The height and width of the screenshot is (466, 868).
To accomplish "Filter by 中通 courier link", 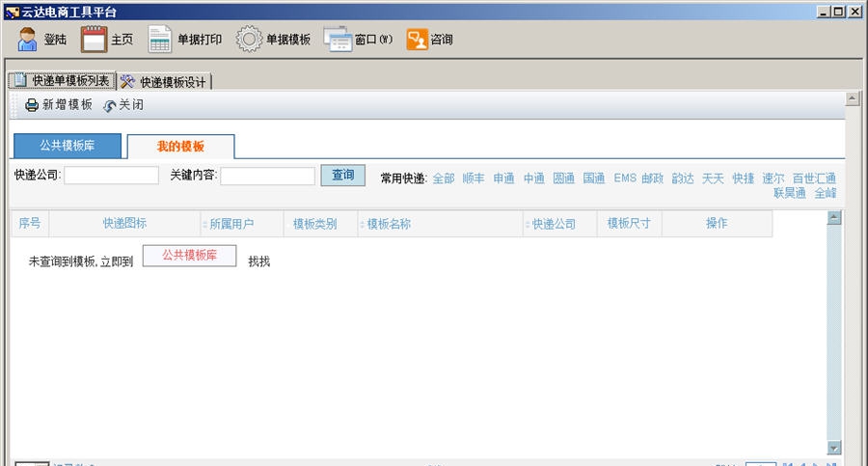I will (533, 178).
